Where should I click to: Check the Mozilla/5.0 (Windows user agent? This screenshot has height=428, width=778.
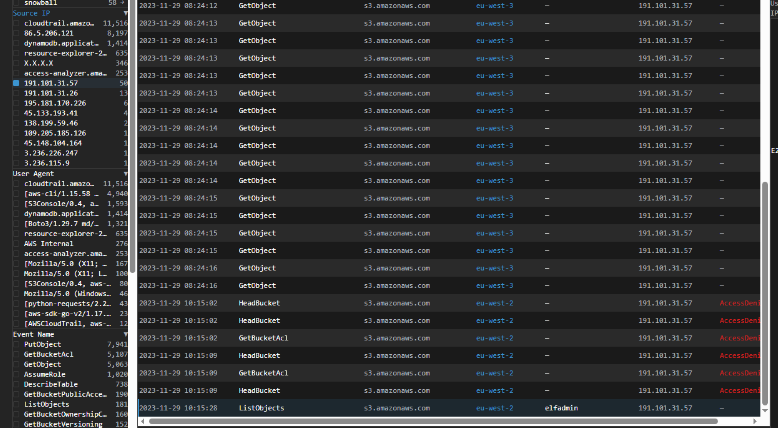coord(16,294)
